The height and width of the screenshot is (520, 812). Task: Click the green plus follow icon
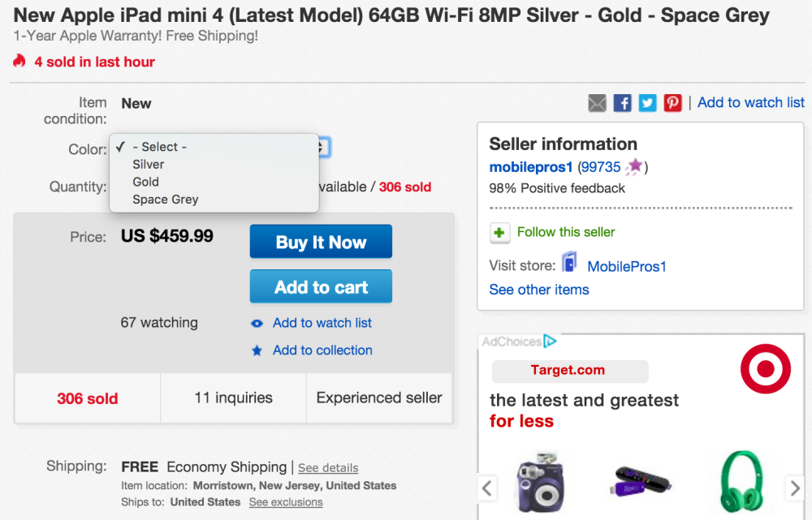[x=499, y=233]
